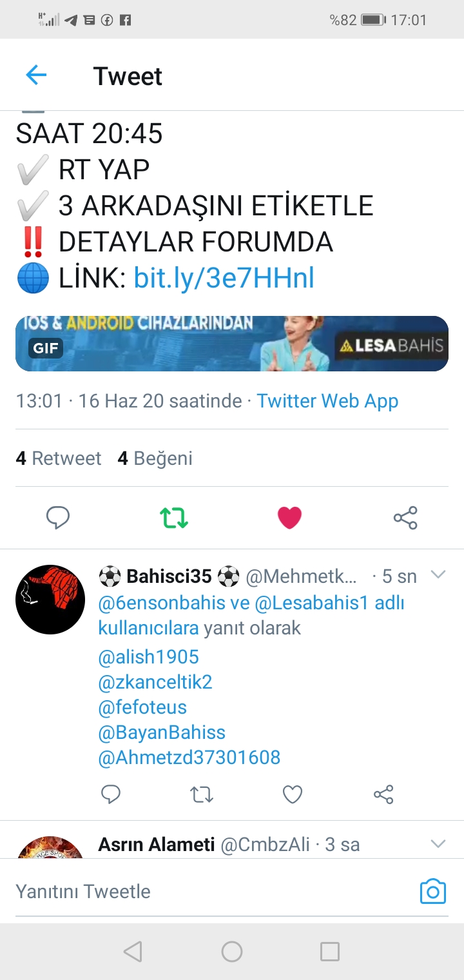This screenshot has width=464, height=980.
Task: Open Bahisci35's profile picture
Action: click(x=50, y=599)
